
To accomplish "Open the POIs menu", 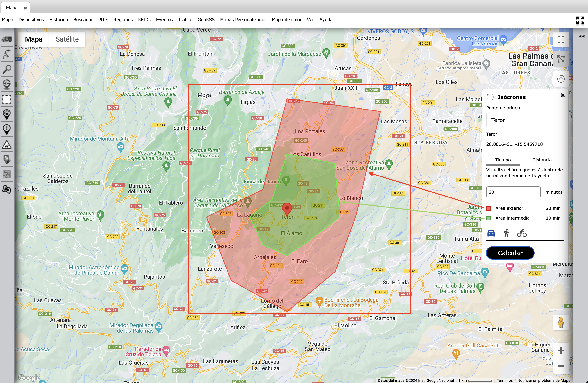I will (103, 20).
